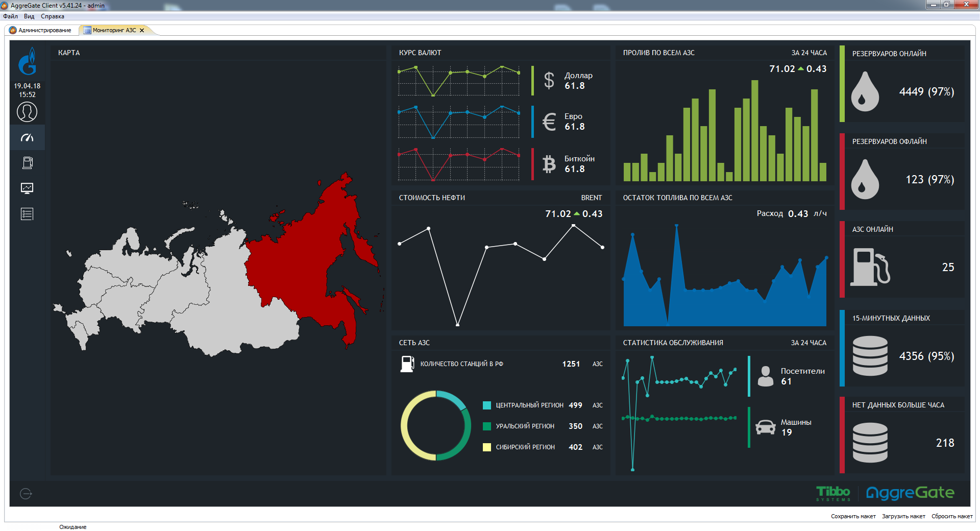Click the blue area chart of fuel remainder

[725, 276]
